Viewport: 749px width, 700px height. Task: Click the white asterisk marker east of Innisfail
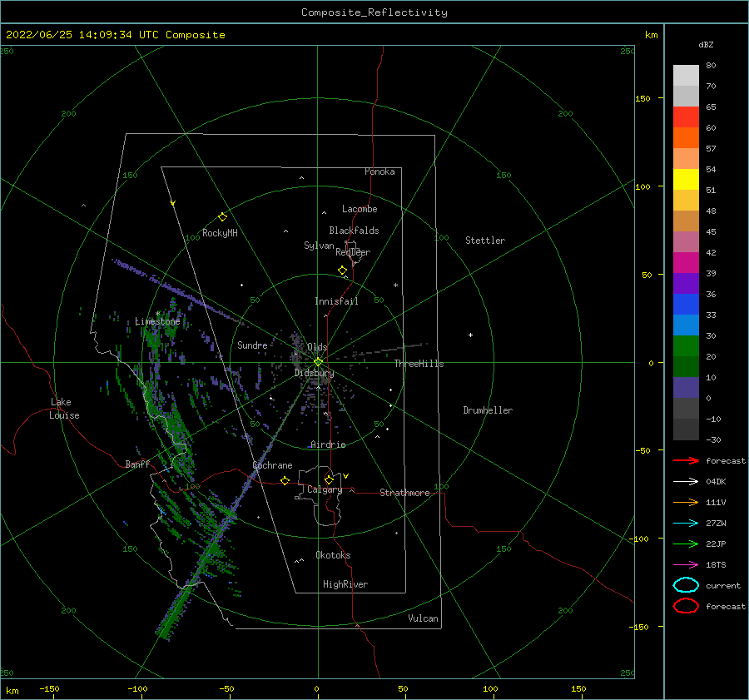[x=395, y=285]
